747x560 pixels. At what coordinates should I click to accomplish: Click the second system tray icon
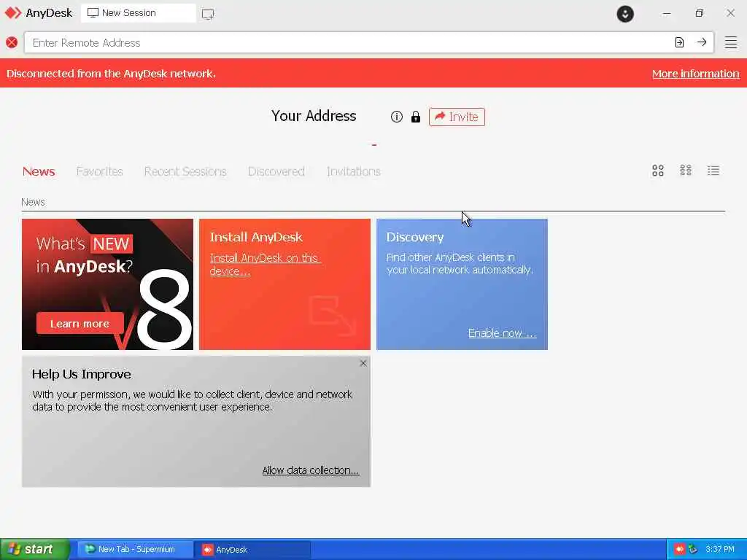click(x=693, y=549)
